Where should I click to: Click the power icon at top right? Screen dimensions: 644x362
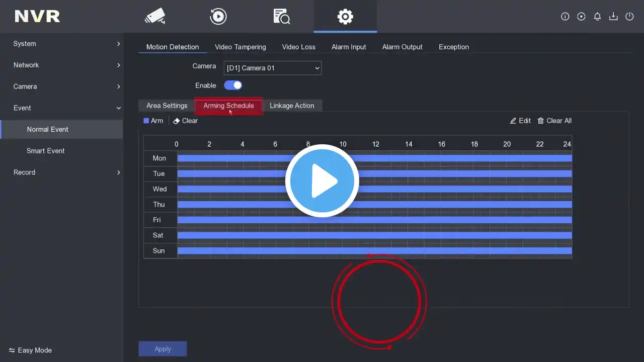629,17
